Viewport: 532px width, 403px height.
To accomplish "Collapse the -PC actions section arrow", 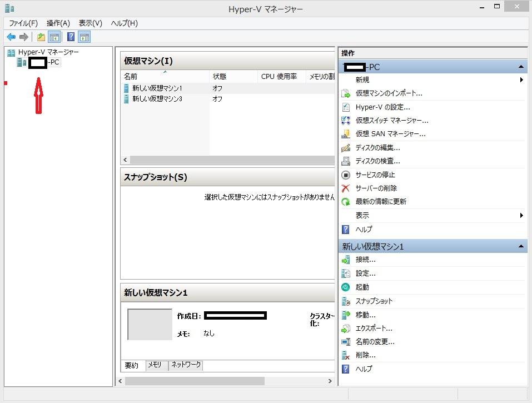I will pyautogui.click(x=521, y=67).
